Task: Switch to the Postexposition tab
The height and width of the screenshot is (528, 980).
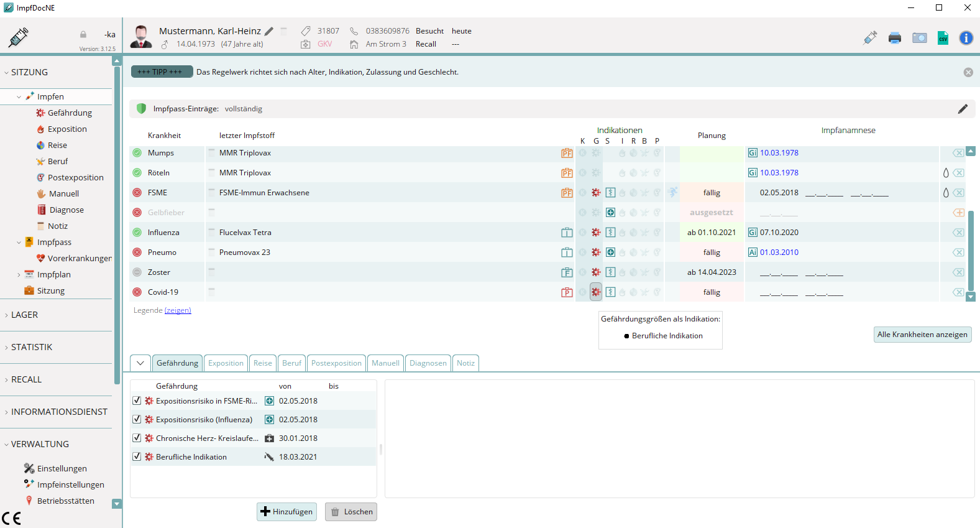Action: point(336,363)
